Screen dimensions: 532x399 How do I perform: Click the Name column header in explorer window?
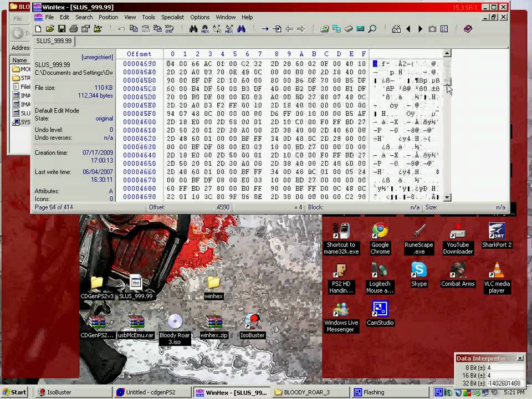click(20, 60)
